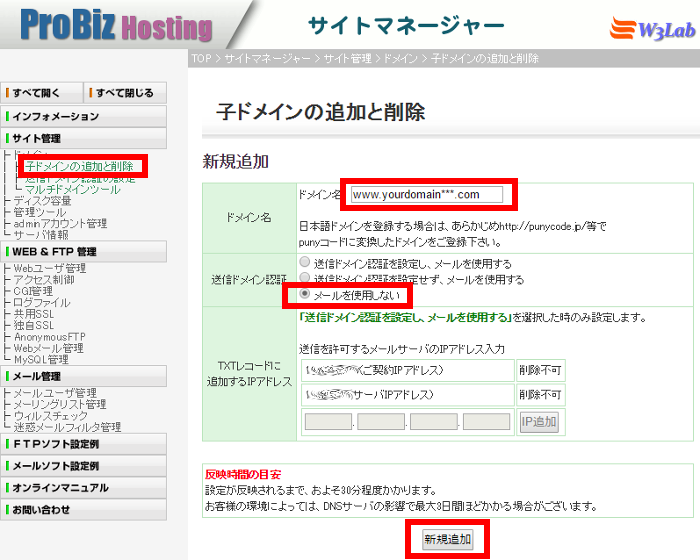Open MySQL管理 in the sidebar
Viewport: 700px width, 560px height.
41,359
